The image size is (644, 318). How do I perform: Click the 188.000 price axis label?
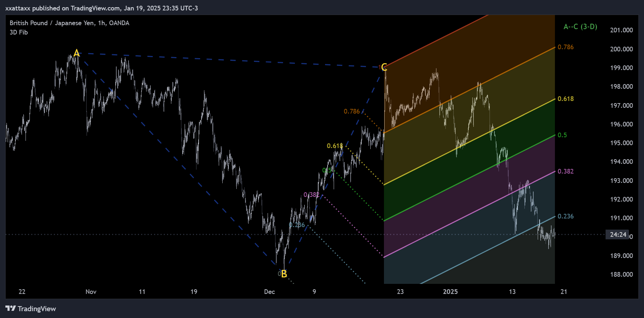pyautogui.click(x=621, y=275)
